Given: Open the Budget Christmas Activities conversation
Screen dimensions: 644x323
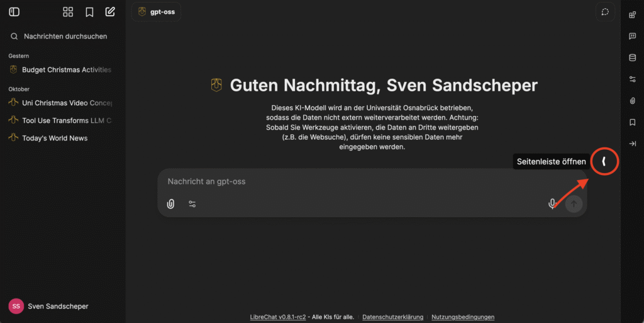Looking at the screenshot, I should click(66, 70).
